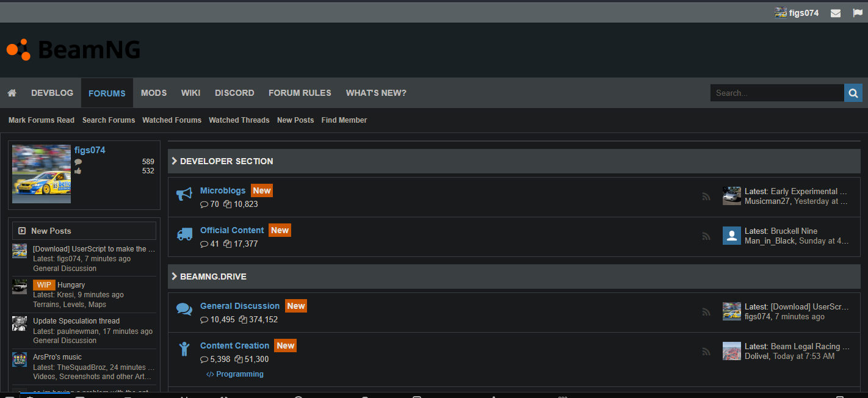Open Watched Forums
Image resolution: width=868 pixels, height=398 pixels.
(x=172, y=120)
